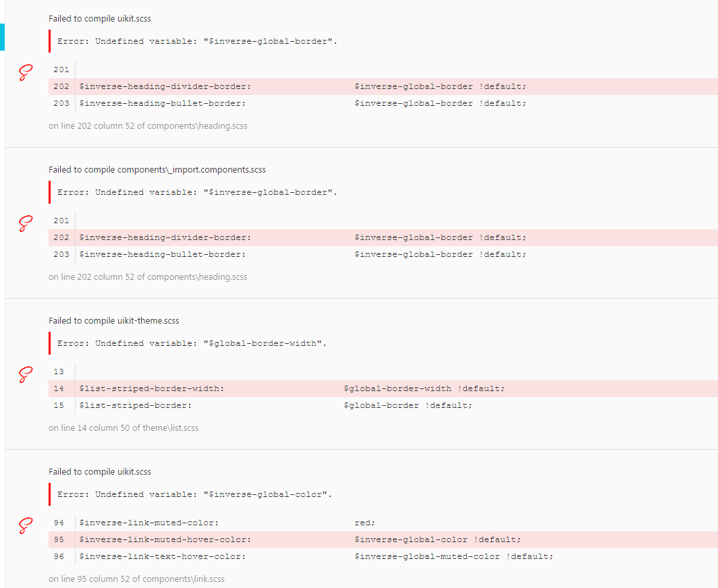718x588 pixels.
Task: Click '$inverse-link-muted-hover-color:' on line 95
Action: pos(165,539)
